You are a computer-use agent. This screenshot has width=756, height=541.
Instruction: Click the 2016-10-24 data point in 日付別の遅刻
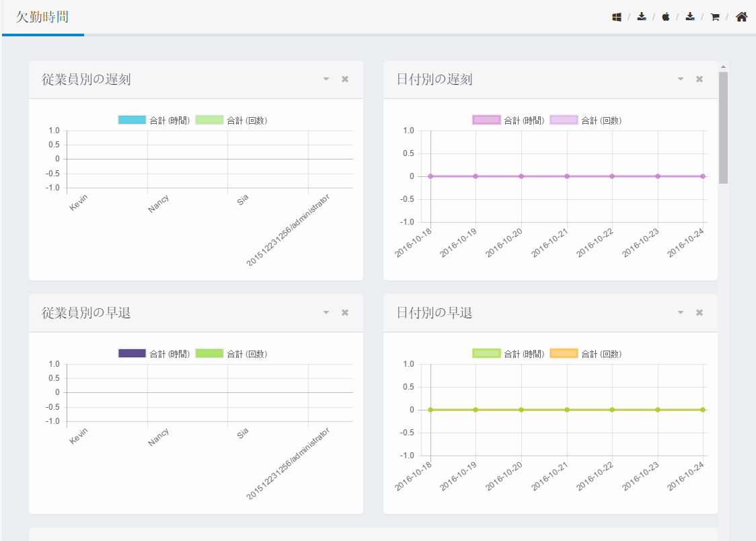point(703,176)
